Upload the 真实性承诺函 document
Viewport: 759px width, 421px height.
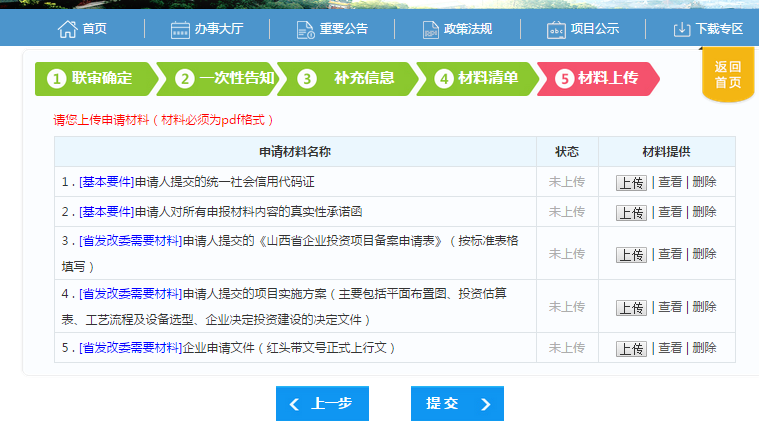(631, 213)
